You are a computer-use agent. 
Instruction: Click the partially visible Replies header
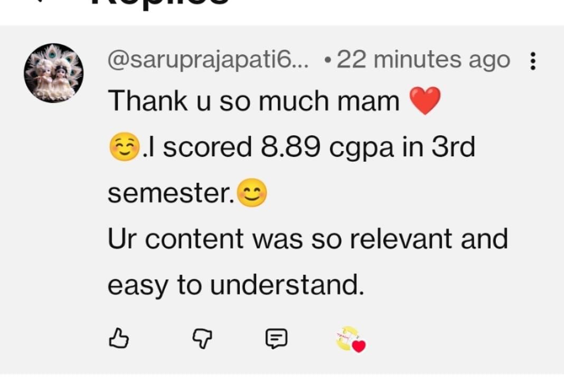pyautogui.click(x=158, y=3)
